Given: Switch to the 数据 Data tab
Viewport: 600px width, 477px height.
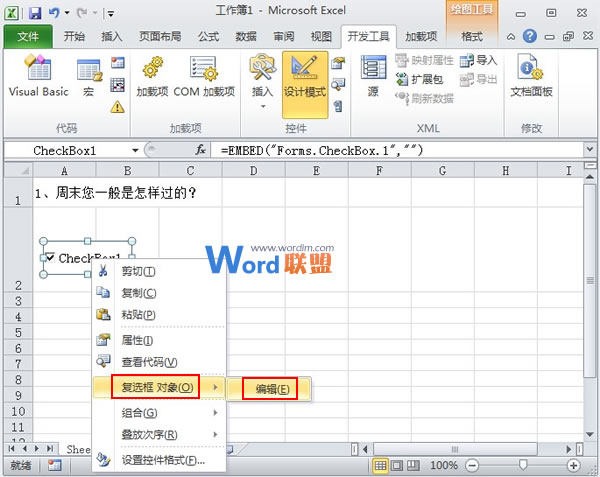Looking at the screenshot, I should click(x=246, y=37).
